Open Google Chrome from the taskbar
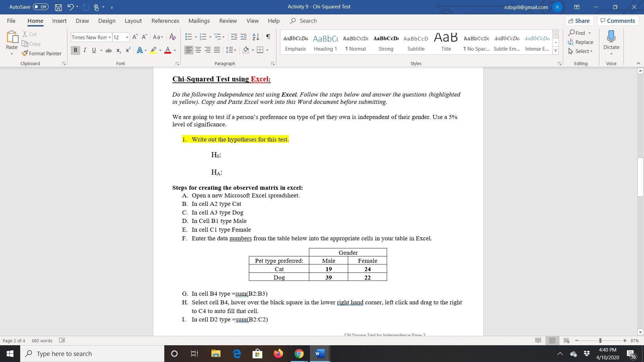Screen dimensions: 644x362 pyautogui.click(x=299, y=354)
